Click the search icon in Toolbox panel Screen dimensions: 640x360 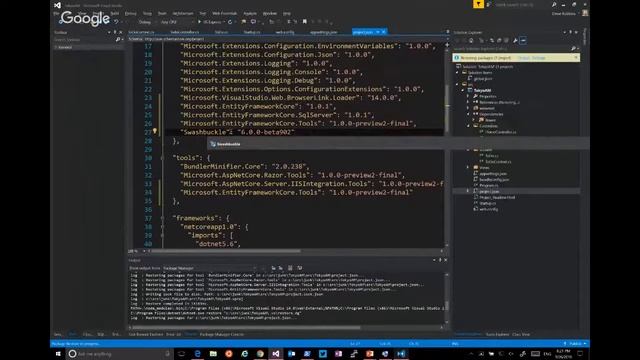[118, 40]
